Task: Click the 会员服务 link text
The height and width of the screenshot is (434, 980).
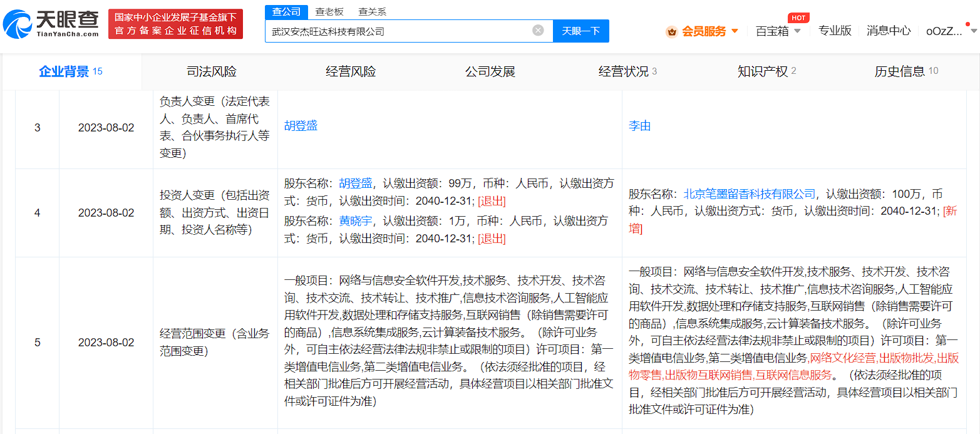Action: click(704, 31)
